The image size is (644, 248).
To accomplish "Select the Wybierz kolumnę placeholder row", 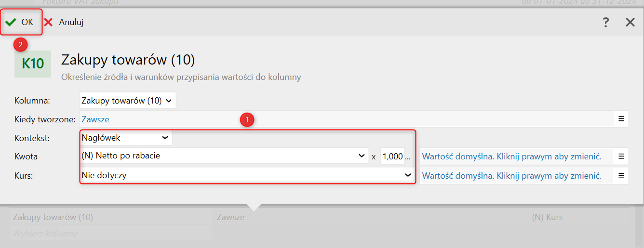I will coord(111,234).
